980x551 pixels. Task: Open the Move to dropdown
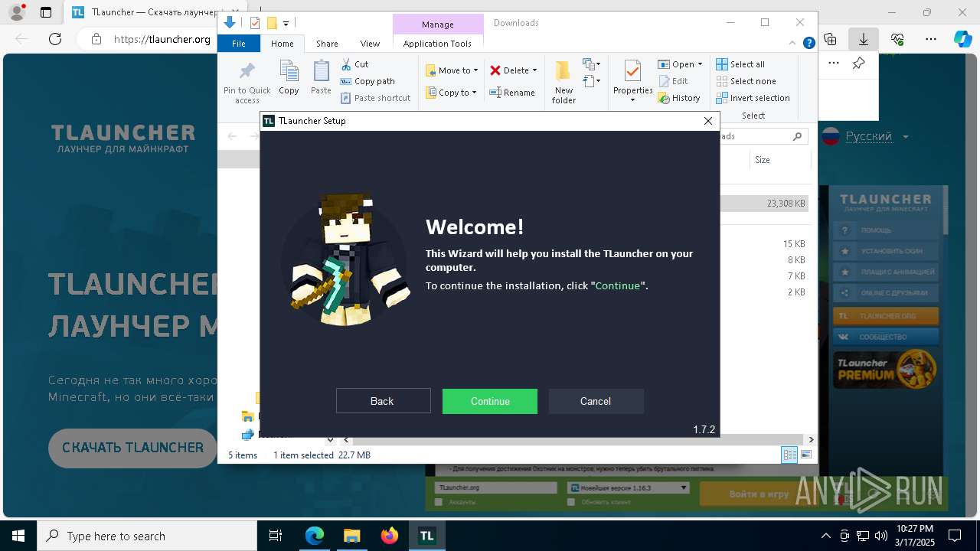pyautogui.click(x=452, y=70)
